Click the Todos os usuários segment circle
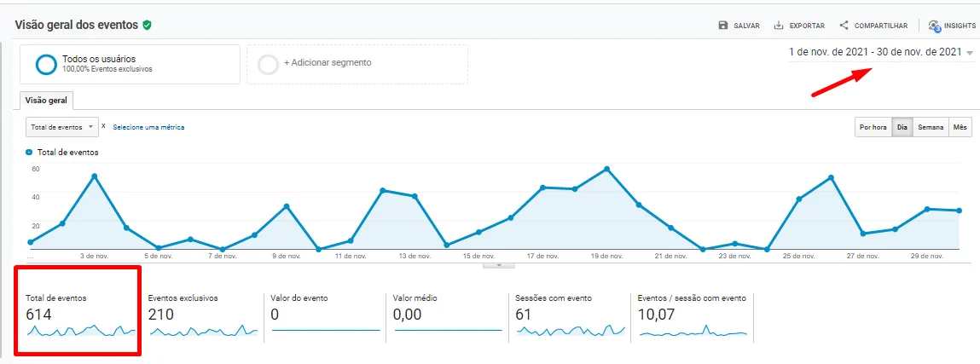980x364 pixels. point(46,64)
